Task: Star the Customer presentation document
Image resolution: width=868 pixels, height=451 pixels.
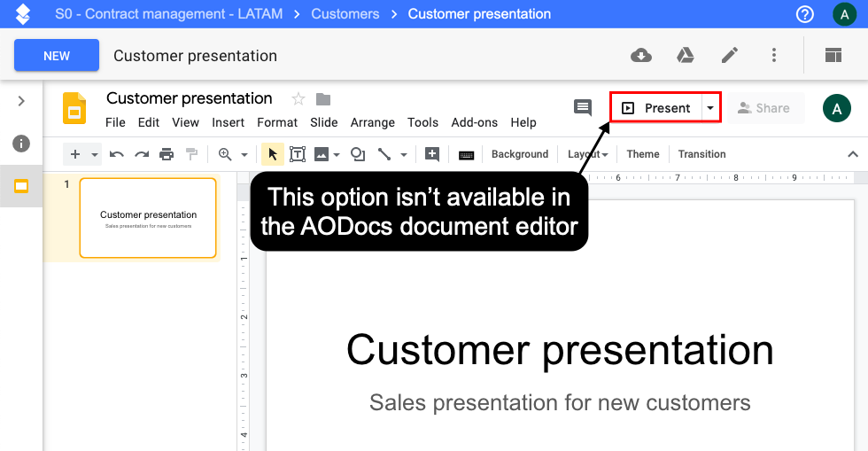Action: [x=298, y=99]
